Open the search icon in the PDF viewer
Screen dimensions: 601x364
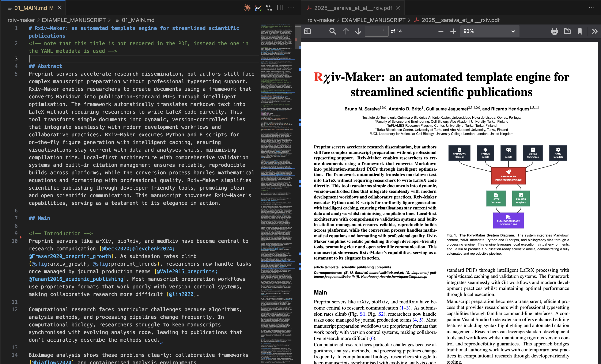[332, 31]
